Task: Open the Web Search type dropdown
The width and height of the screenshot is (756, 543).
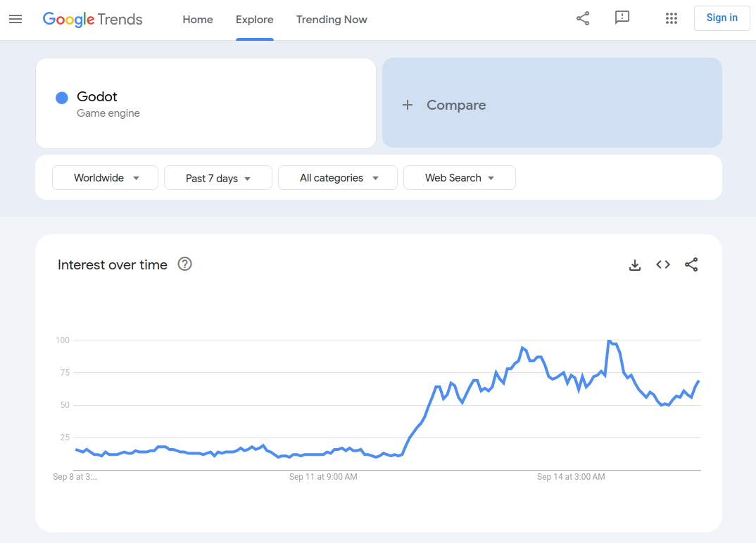Action: coord(460,178)
